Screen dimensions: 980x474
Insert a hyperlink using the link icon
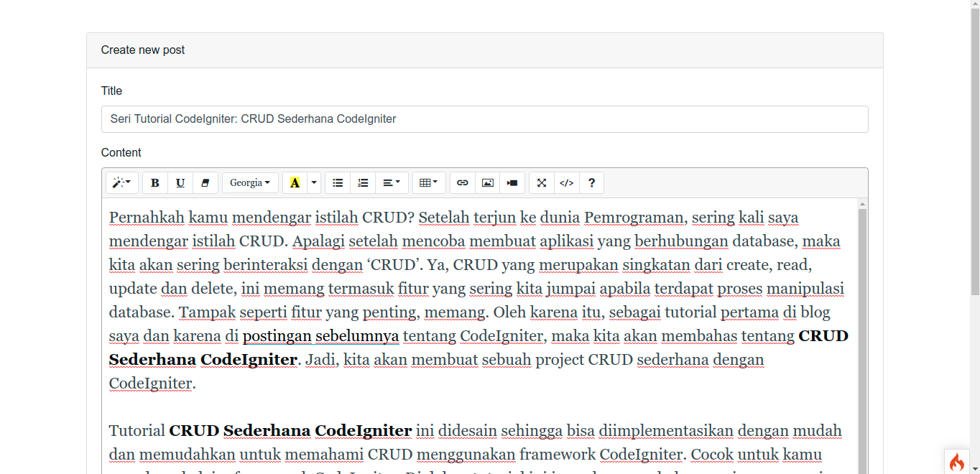(x=462, y=182)
